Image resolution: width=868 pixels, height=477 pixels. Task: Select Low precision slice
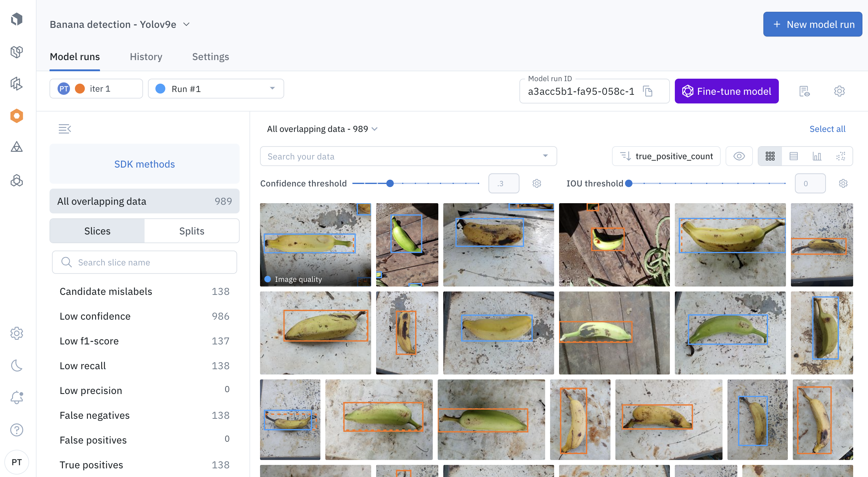(144, 390)
